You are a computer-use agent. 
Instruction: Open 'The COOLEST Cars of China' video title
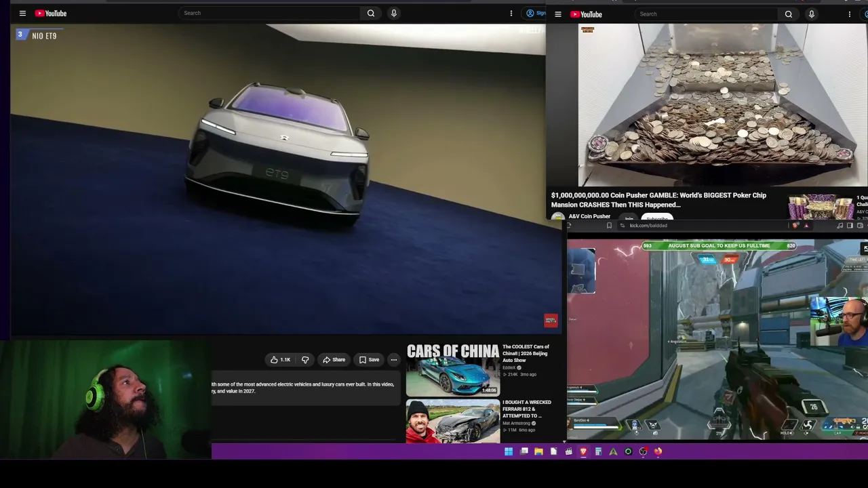coord(526,353)
